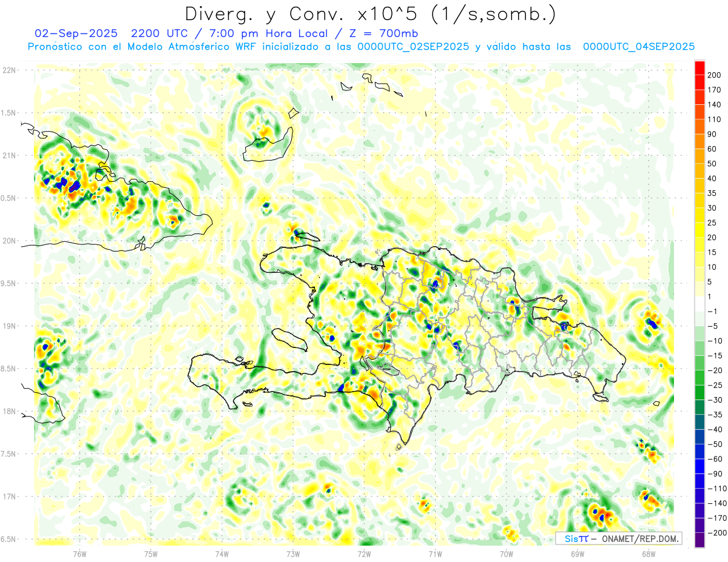Screen dimensions: 728x562
Task: Click the color scale value -200
Action: point(718,533)
